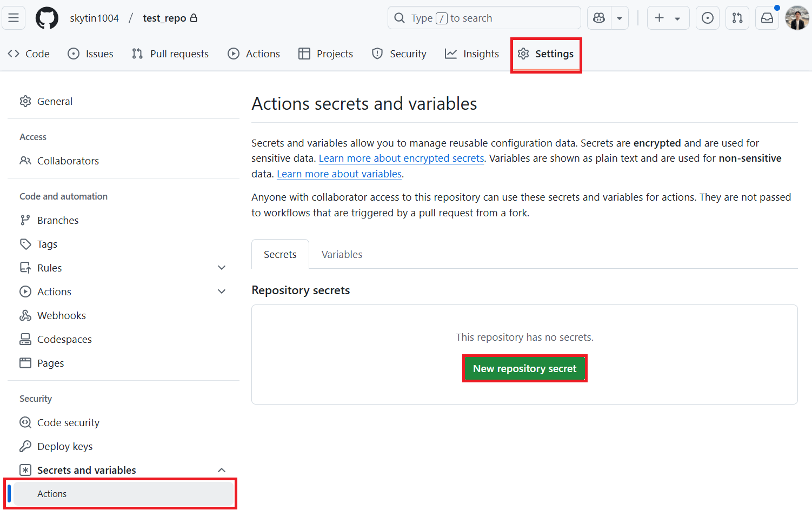Open the Webhooks settings icon
This screenshot has width=812, height=510.
point(25,315)
